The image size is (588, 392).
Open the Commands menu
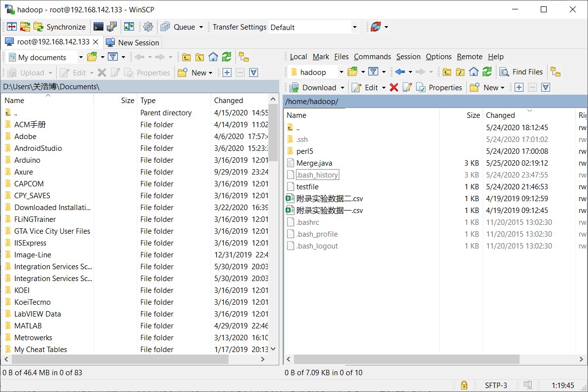372,57
